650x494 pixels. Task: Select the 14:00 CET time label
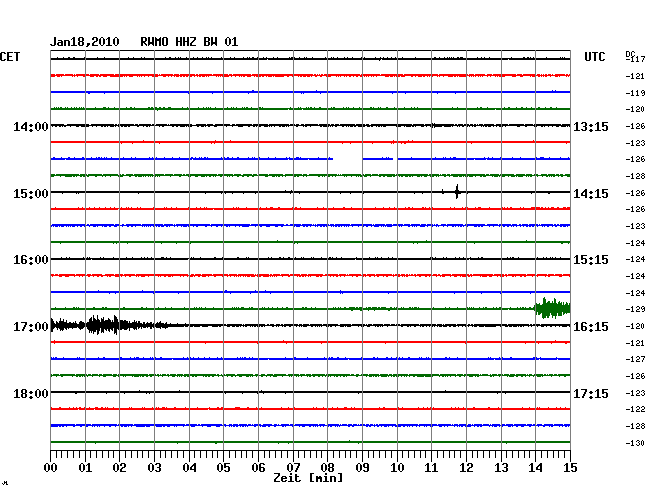coord(31,126)
